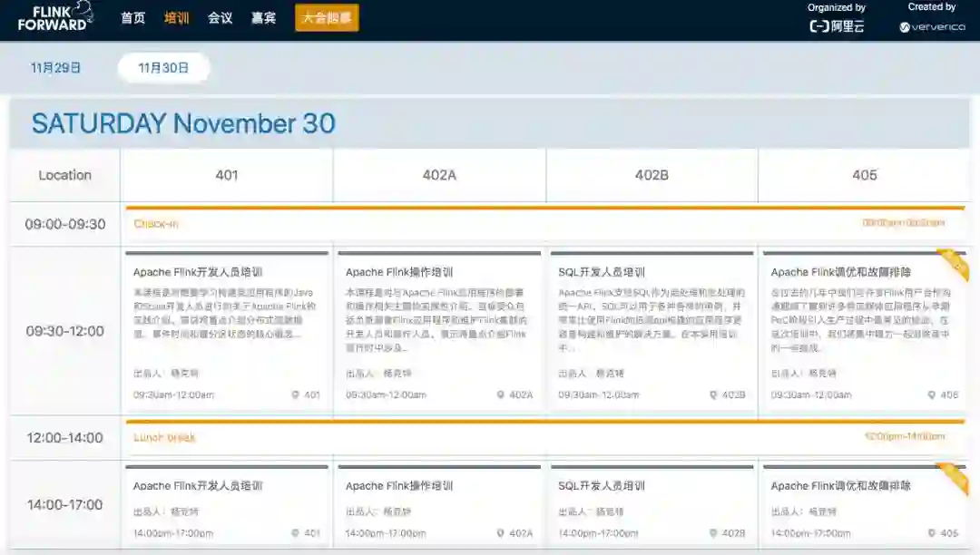The image size is (980, 555).
Task: Open morning Apache Flink开发人员培训 session title
Action: 198,272
